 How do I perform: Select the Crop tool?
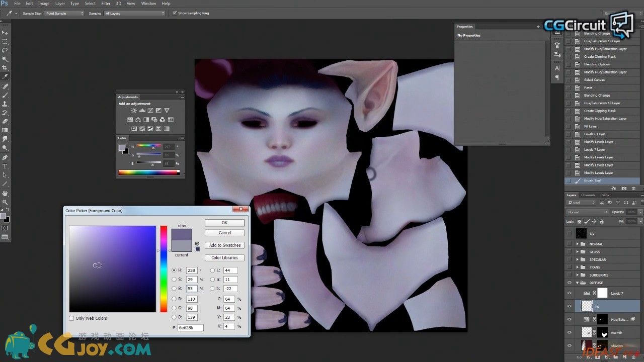coord(5,68)
